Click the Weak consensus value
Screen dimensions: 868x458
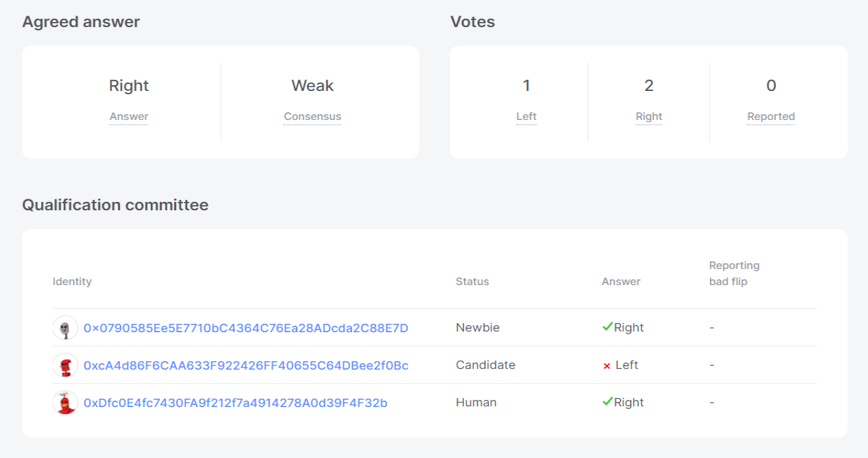point(313,86)
